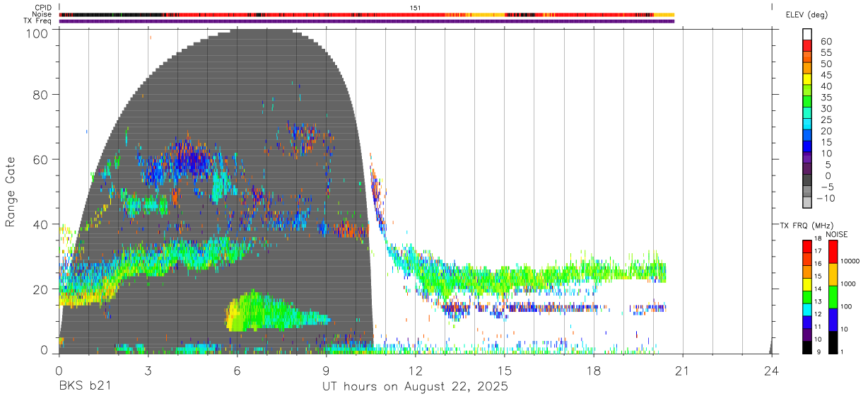Choose the blue NOISE swatch between 100 and 10

(x=833, y=320)
